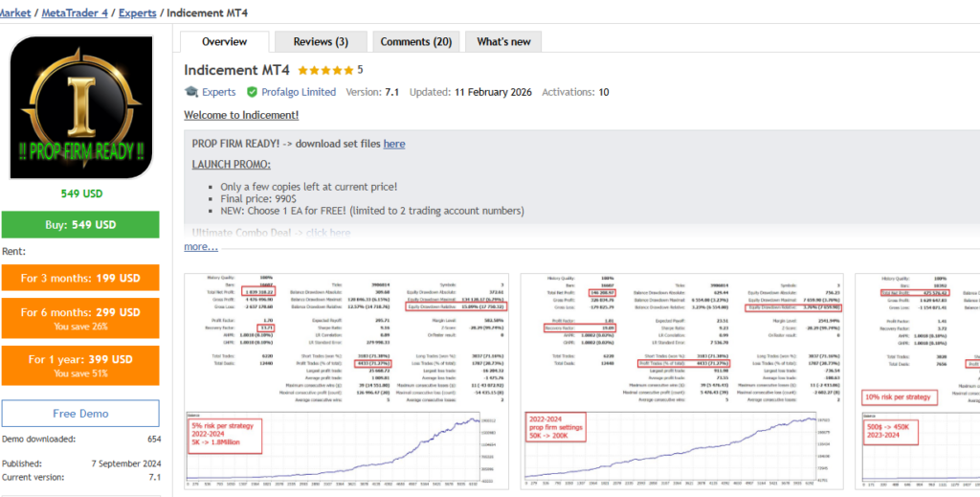Click the 'Indicement MT4' product title

pyautogui.click(x=237, y=69)
